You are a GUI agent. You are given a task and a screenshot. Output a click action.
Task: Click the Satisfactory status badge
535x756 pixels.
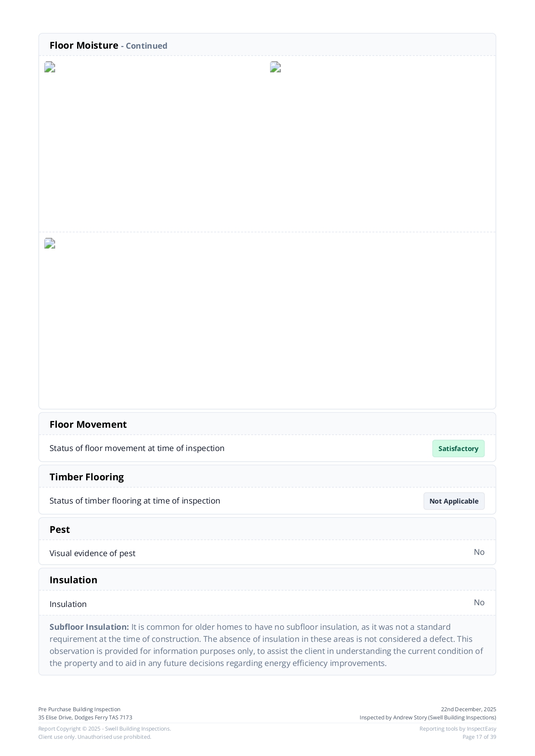(x=458, y=448)
